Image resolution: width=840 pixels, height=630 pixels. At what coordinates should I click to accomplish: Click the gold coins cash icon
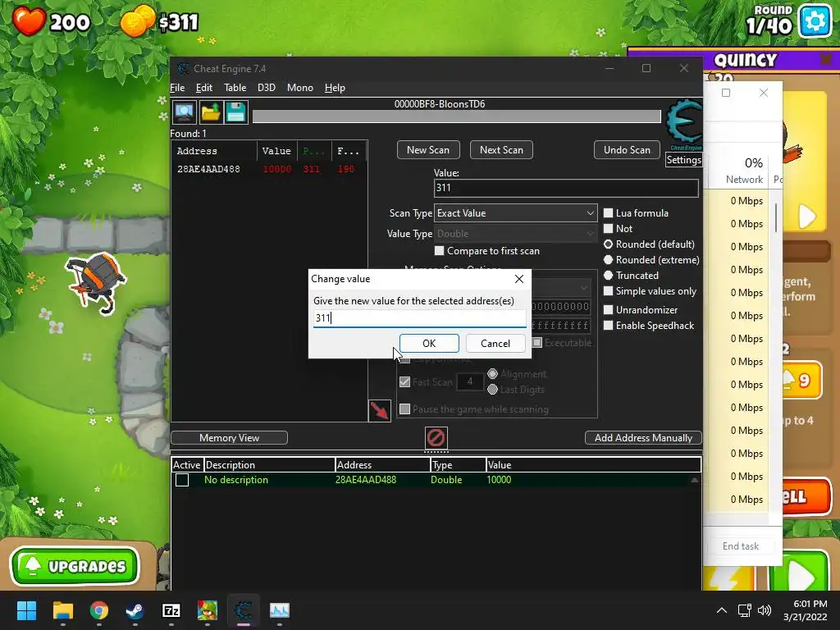(137, 21)
